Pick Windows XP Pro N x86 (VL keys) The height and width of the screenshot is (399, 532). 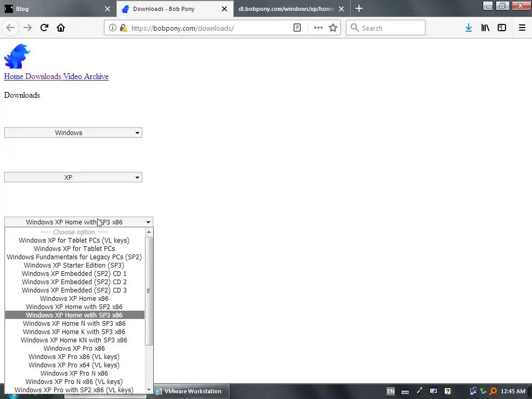click(x=74, y=382)
